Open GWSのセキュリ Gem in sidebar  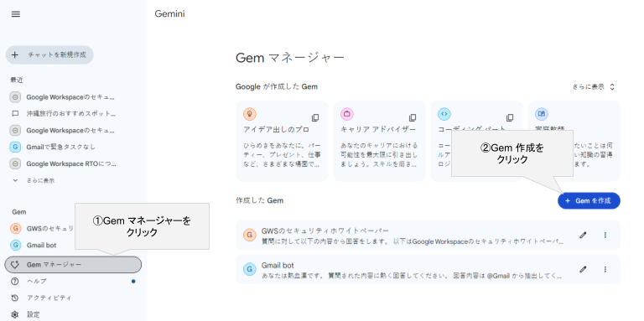pyautogui.click(x=42, y=229)
